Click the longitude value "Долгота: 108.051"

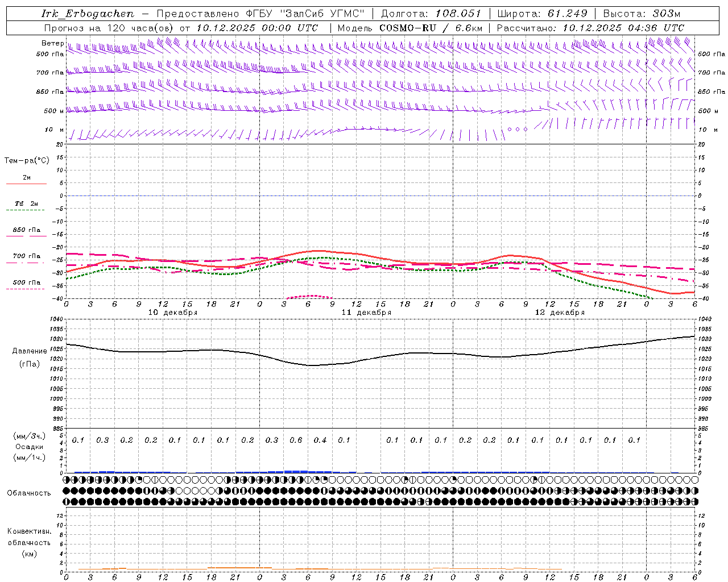431,14
